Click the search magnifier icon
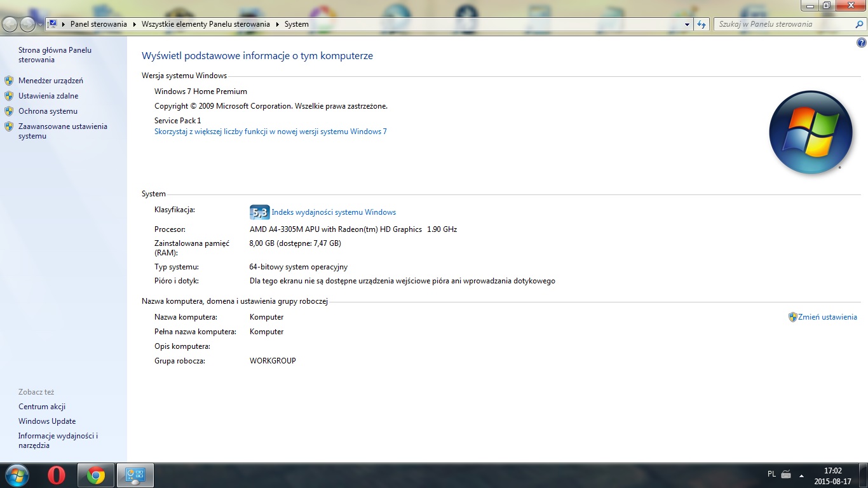The height and width of the screenshot is (488, 868). (x=859, y=24)
